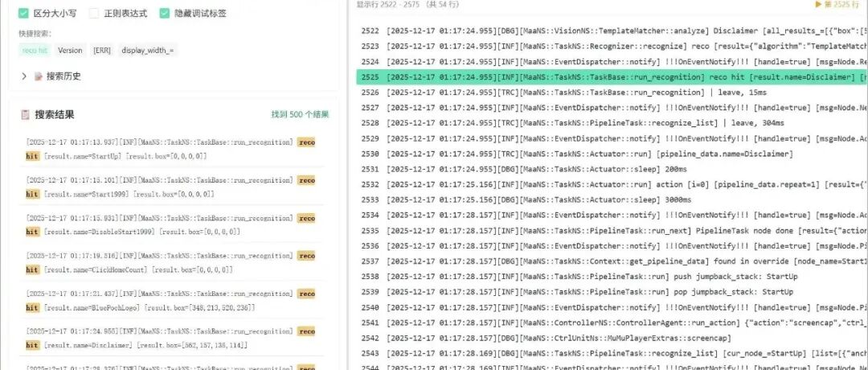Open search result with box=[582,157,135,114]
Screen dimensions: 868x370
click(172, 339)
